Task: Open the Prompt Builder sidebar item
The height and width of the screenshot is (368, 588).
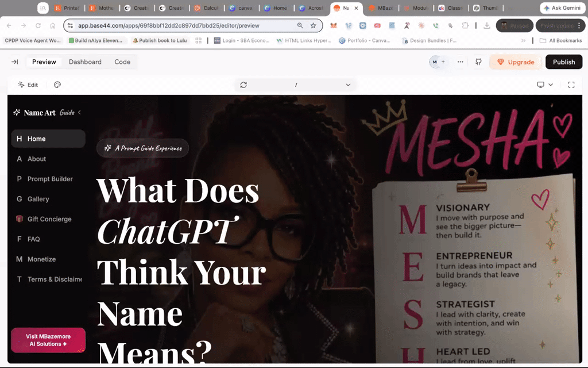Action: (x=48, y=179)
